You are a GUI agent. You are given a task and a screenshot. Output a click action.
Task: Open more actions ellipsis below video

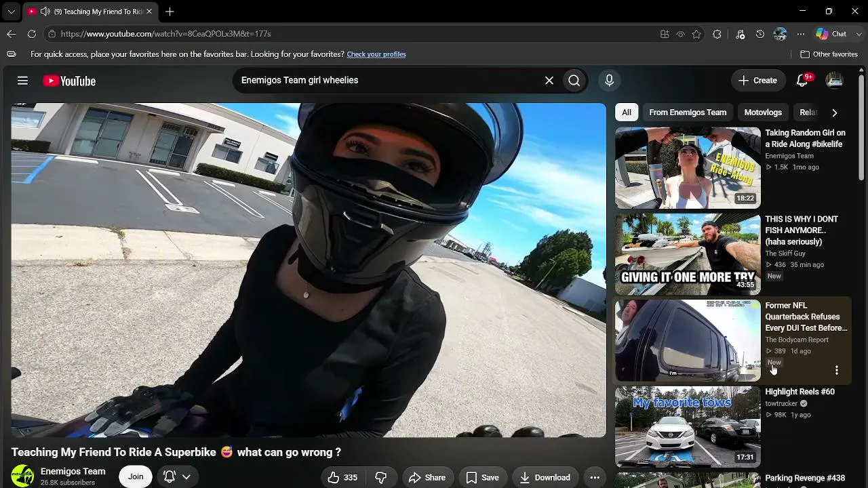(595, 478)
